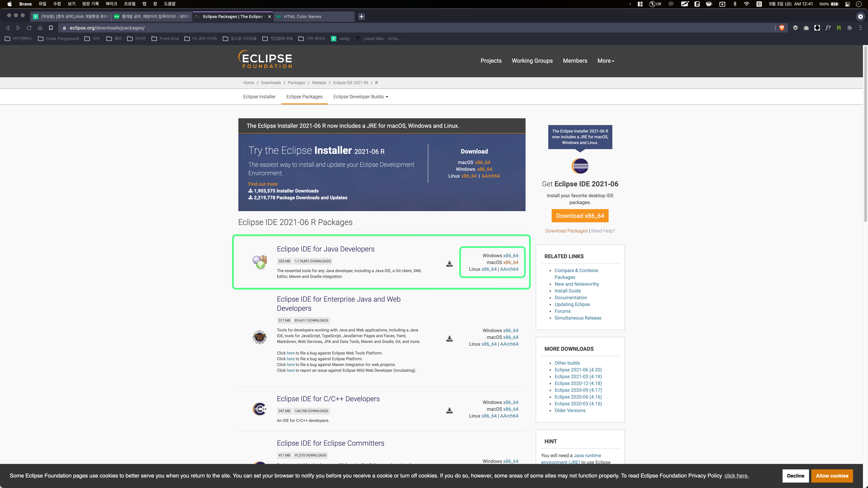This screenshot has width=868, height=488.
Task: Decline cookies with the Decline button
Action: (795, 475)
